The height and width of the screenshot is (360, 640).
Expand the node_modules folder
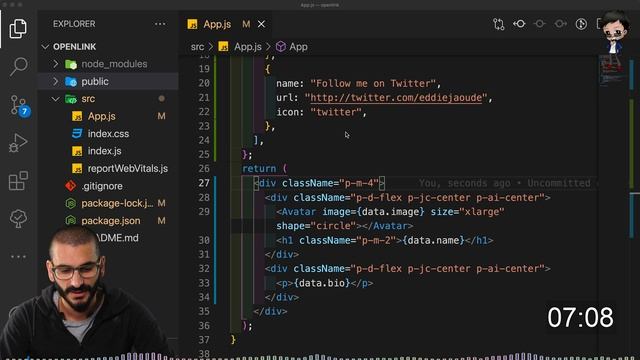point(109,64)
